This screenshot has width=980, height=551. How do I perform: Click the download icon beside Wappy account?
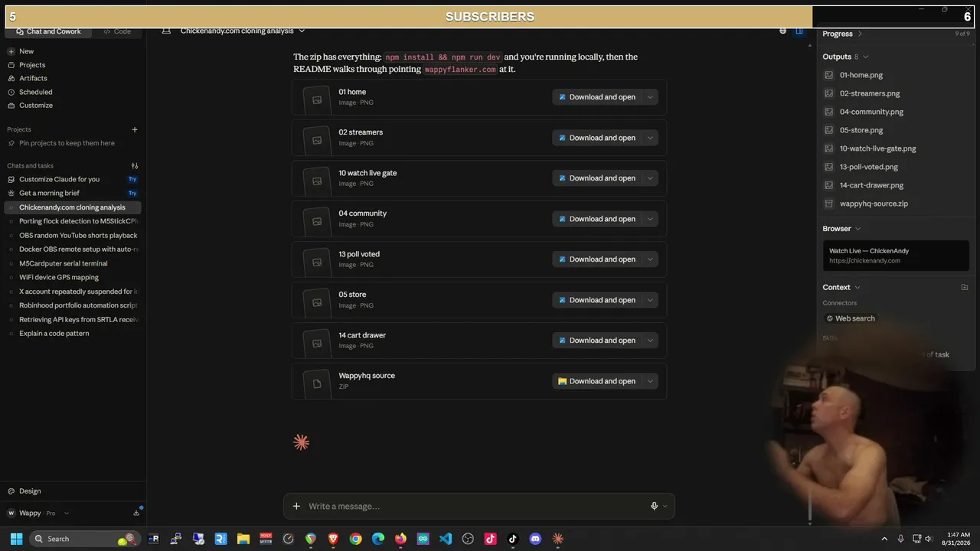point(136,513)
